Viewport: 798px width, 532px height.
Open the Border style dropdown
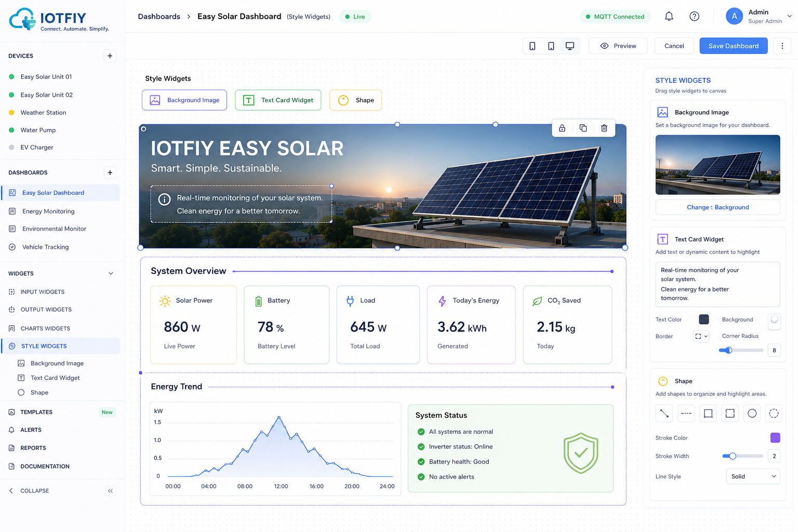(x=701, y=337)
